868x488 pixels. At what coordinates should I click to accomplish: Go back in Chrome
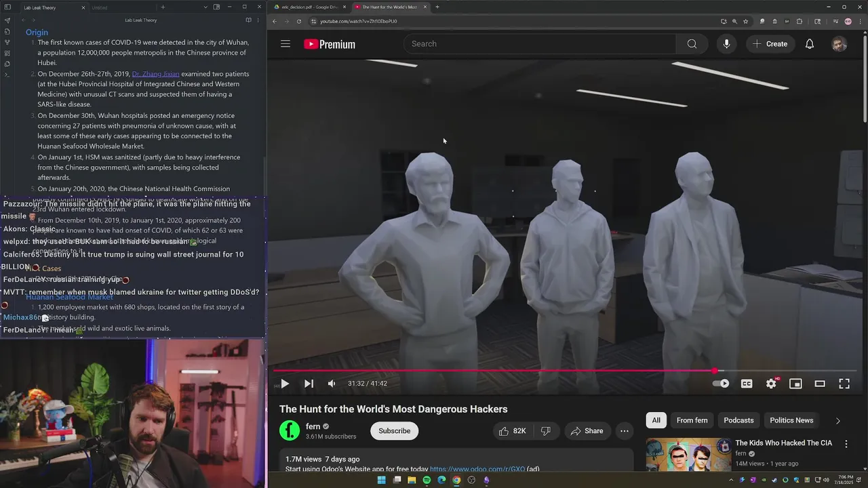[275, 21]
